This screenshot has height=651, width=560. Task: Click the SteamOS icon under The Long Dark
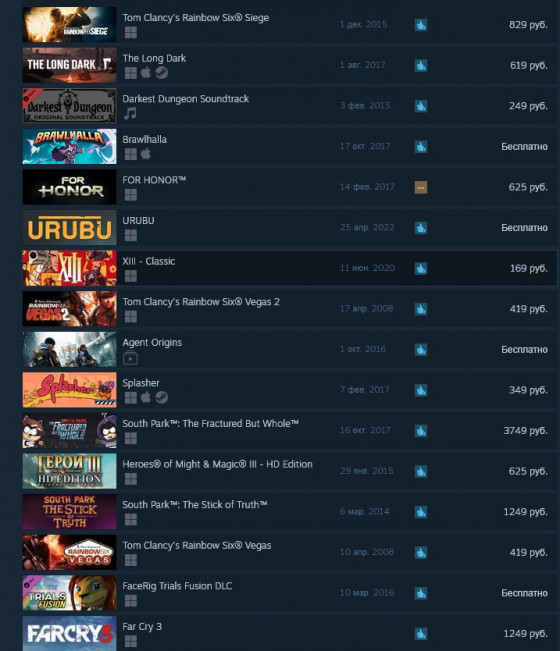coord(161,73)
